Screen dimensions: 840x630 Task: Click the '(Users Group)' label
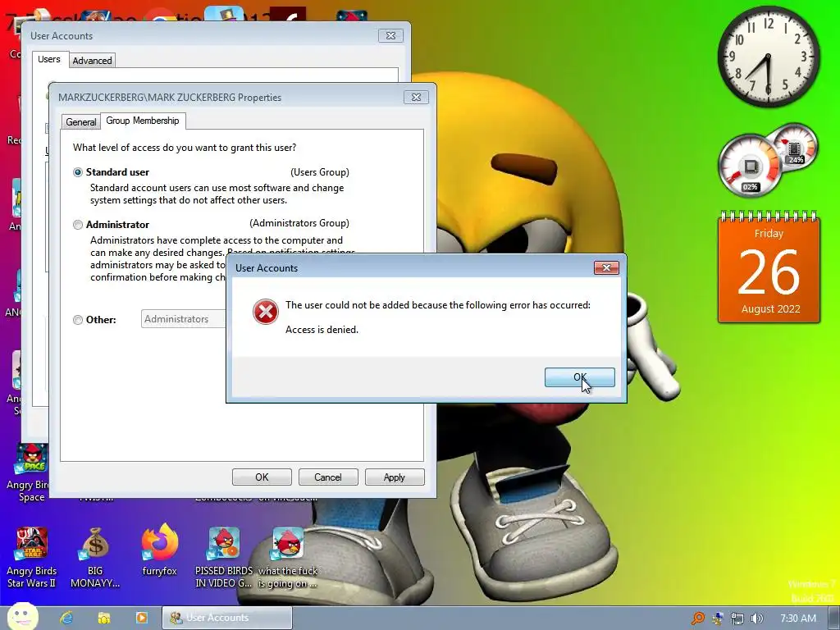[x=320, y=172]
